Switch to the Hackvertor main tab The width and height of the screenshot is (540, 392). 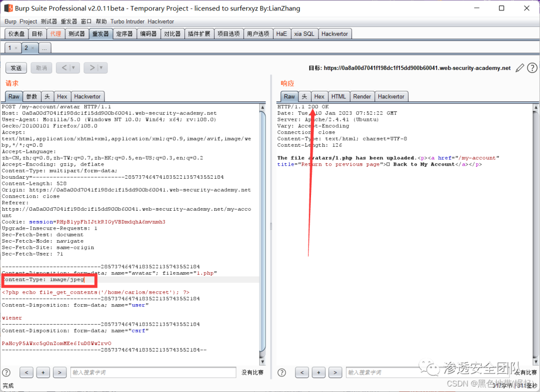pos(334,33)
